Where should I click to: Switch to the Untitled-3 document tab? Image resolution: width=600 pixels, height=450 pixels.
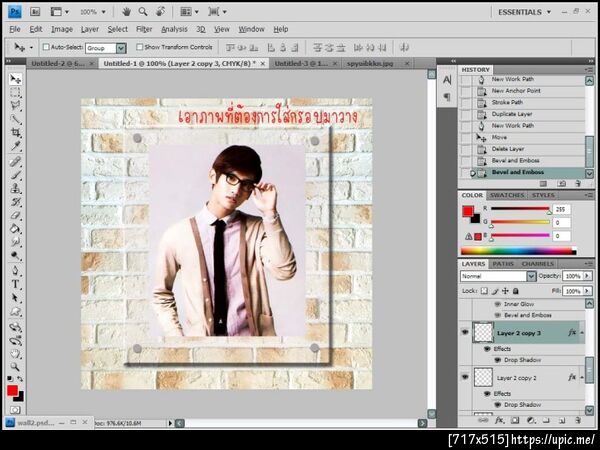[x=301, y=64]
